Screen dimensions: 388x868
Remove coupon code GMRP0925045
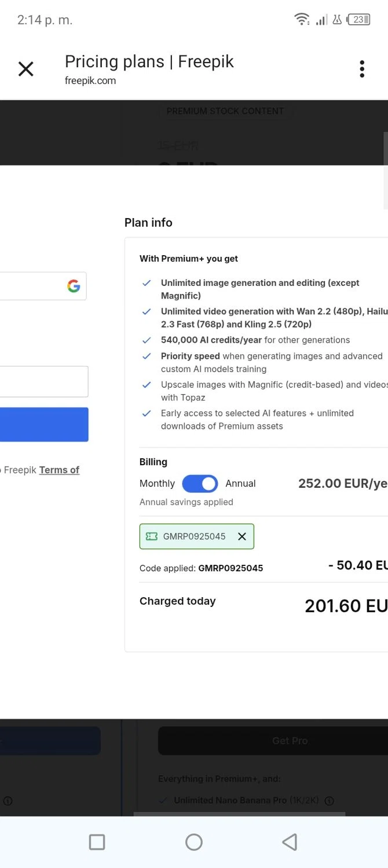242,536
